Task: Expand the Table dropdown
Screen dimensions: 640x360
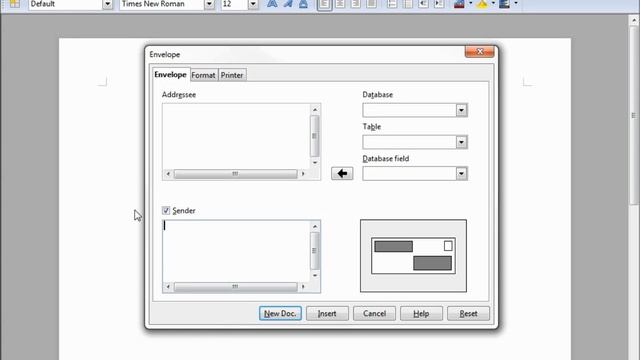Action: [461, 142]
